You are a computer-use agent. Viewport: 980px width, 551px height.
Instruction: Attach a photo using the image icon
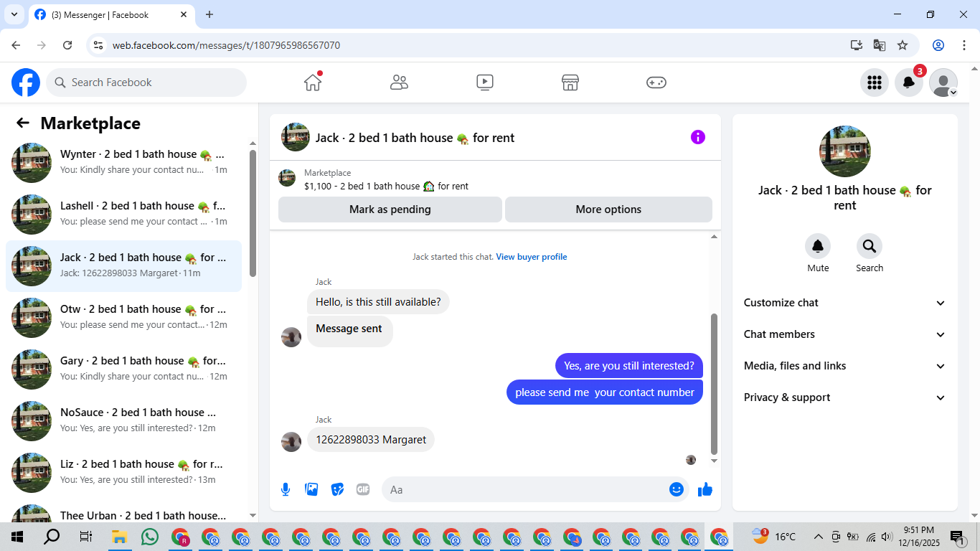[311, 489]
